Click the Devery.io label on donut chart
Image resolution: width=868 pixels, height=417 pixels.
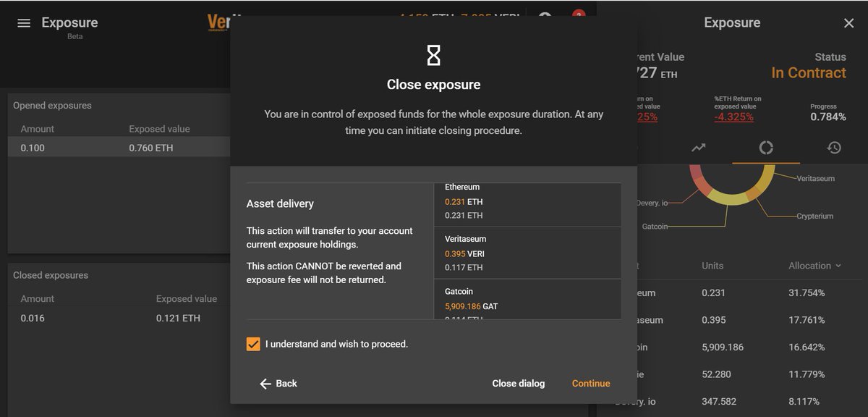[652, 203]
